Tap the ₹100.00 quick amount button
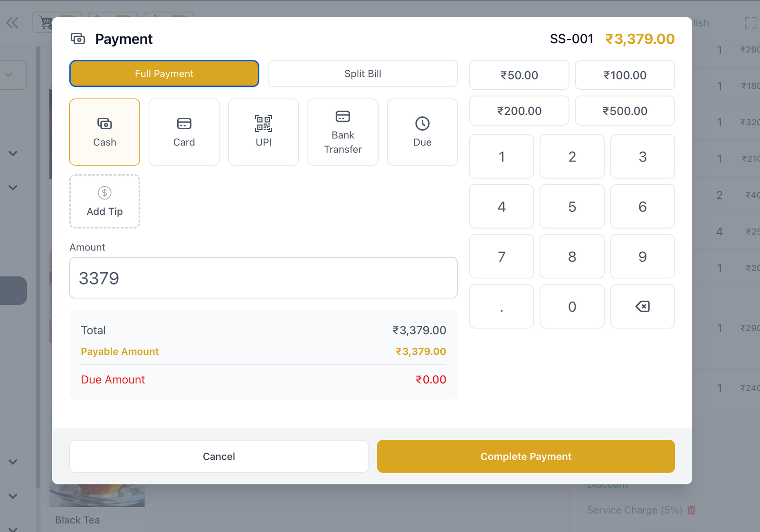The width and height of the screenshot is (760, 532). 625,75
